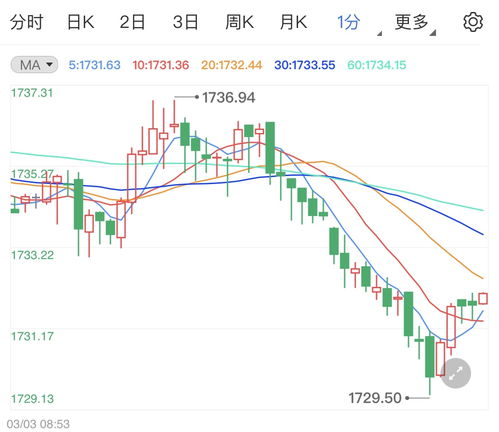
Task: Click the 1729.50 low price marker
Action: point(375,398)
